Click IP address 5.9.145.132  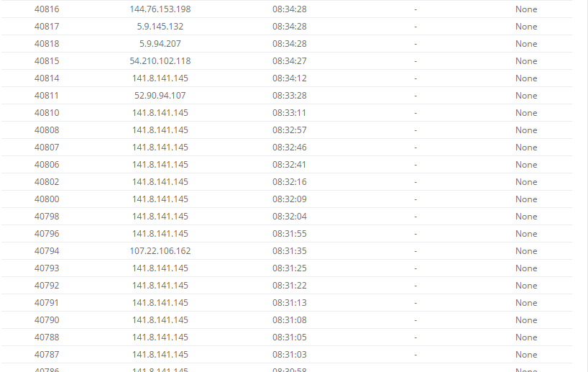[160, 27]
